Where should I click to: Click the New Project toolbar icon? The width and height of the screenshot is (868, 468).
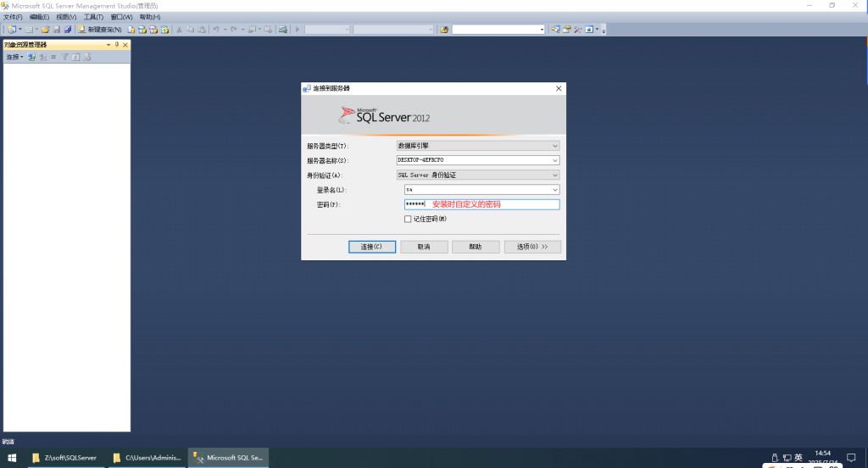coord(12,30)
